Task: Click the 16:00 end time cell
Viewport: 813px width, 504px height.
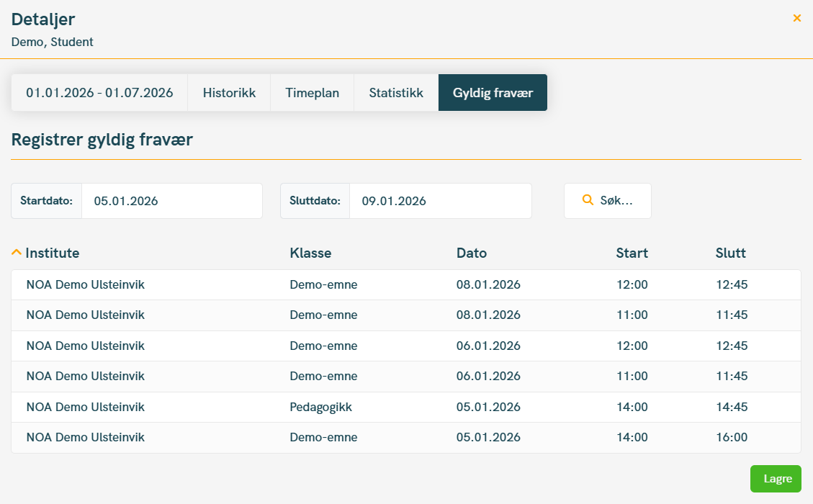Action: tap(732, 437)
